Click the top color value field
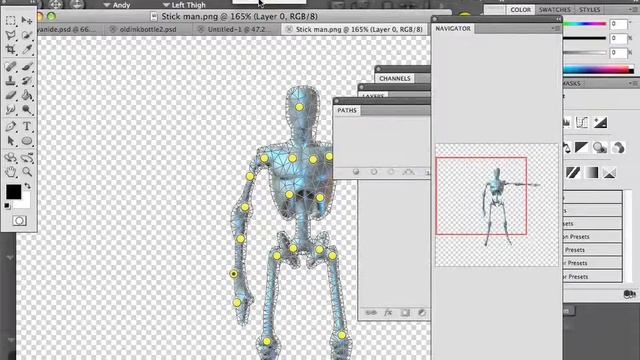Image resolution: width=640 pixels, height=360 pixels. tap(618, 24)
